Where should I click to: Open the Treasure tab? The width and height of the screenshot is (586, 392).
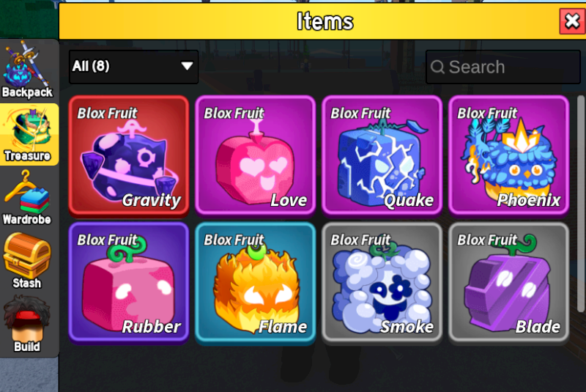tap(29, 135)
